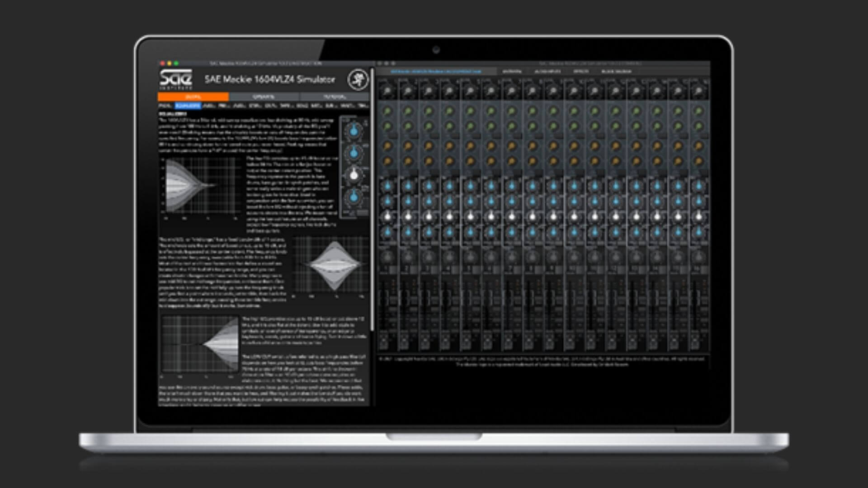
Task: Click channel 5 lower green aux knob
Action: click(470, 127)
